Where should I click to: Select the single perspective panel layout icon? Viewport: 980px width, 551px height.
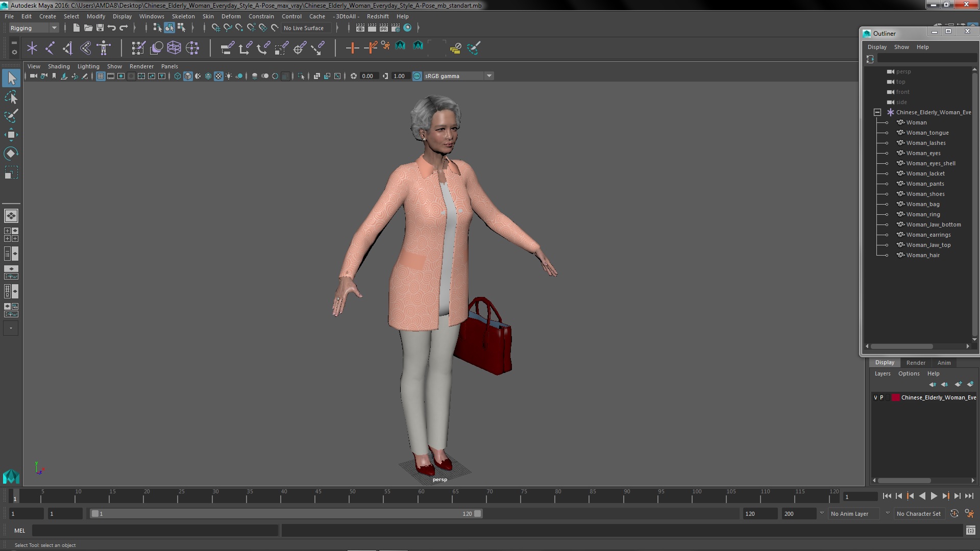point(11,216)
